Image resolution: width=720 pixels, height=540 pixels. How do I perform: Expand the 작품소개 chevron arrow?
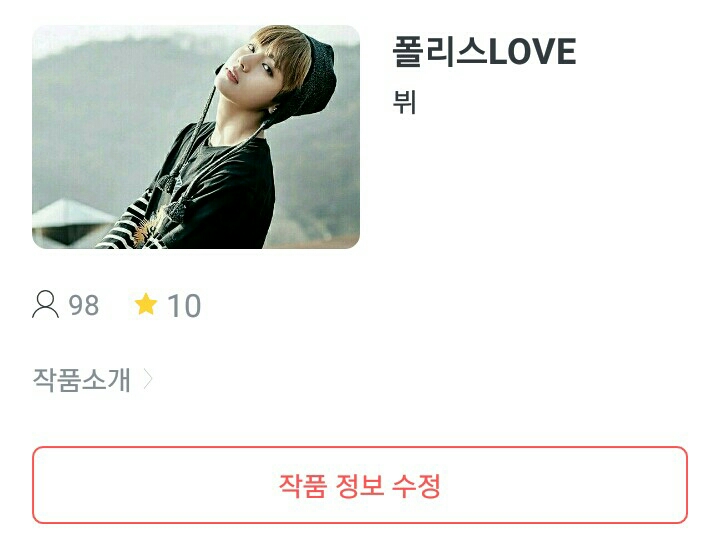(x=147, y=380)
